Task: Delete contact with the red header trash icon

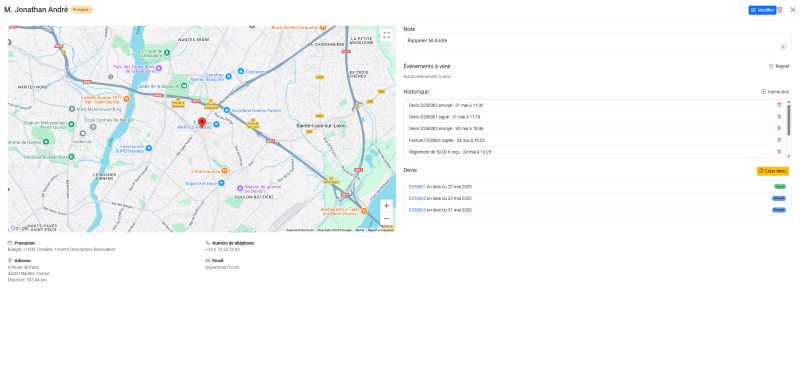Action: tap(780, 10)
